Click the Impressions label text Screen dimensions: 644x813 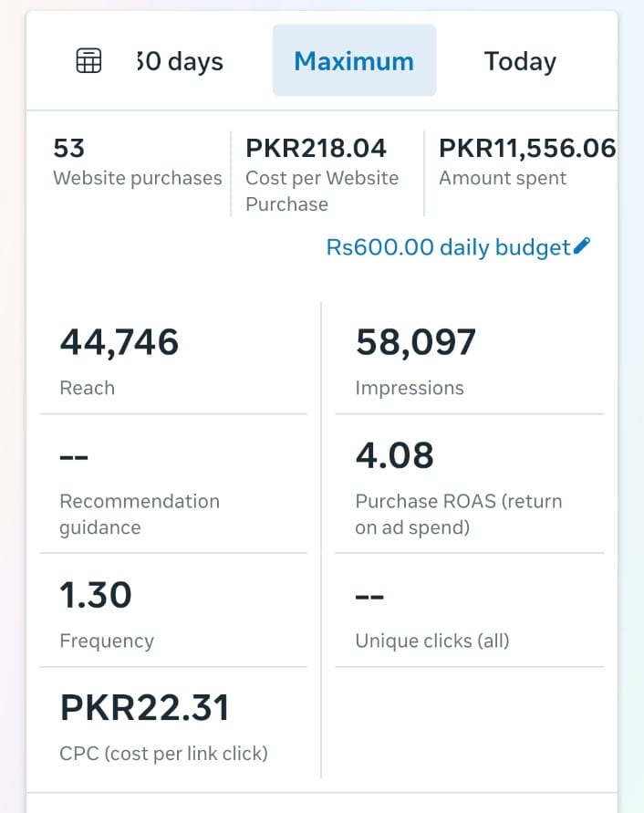[x=410, y=388]
